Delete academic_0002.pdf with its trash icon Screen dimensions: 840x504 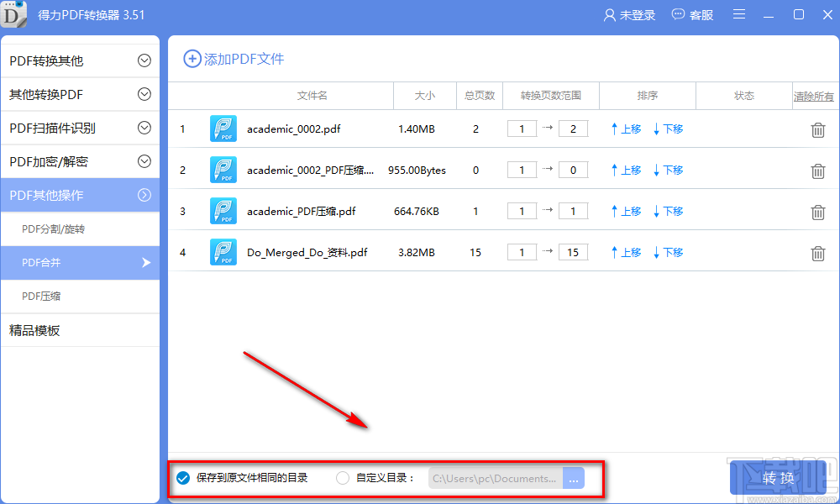tap(817, 130)
